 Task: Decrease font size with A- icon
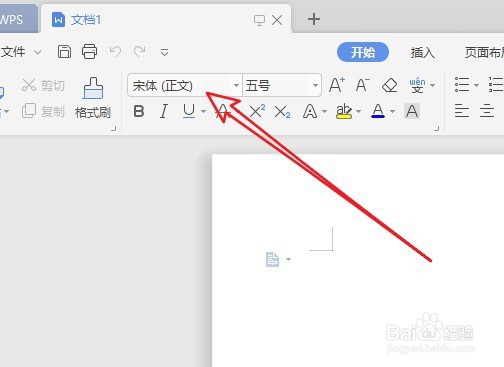click(363, 85)
